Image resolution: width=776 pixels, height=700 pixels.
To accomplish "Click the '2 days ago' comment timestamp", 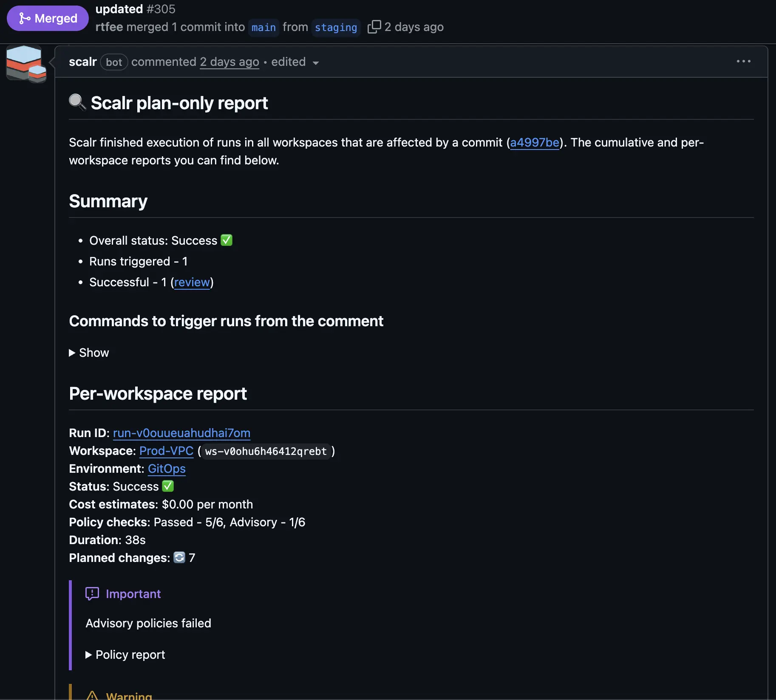I will pos(229,62).
